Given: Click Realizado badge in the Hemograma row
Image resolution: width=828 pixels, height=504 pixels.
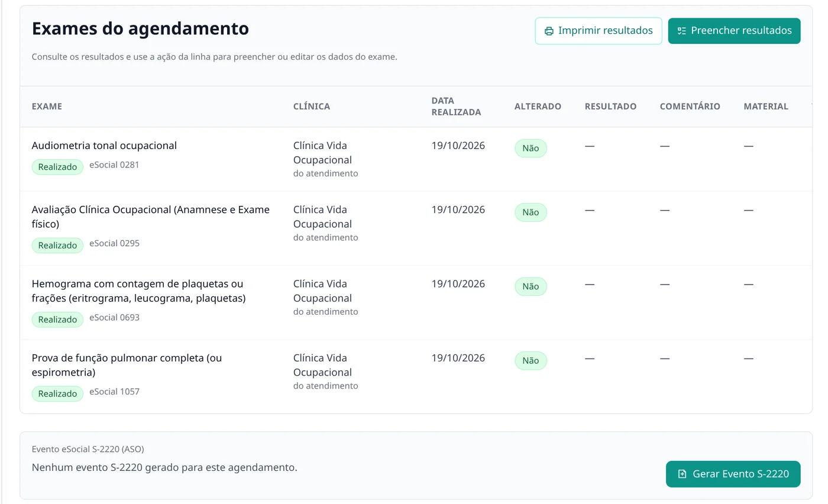Looking at the screenshot, I should coord(57,319).
